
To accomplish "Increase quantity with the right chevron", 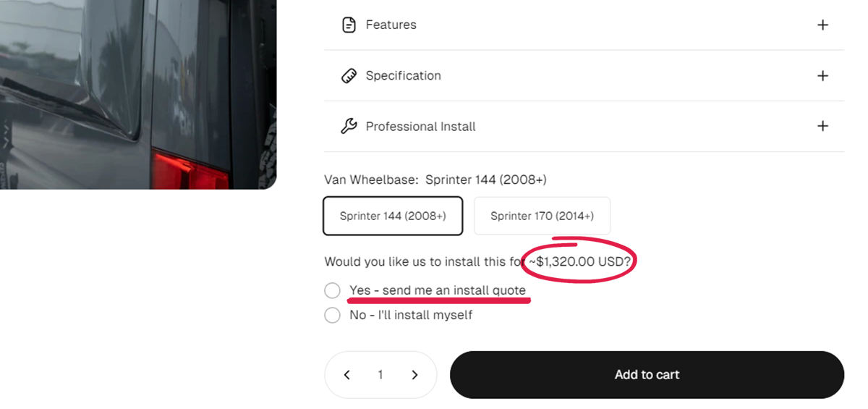I will click(414, 375).
